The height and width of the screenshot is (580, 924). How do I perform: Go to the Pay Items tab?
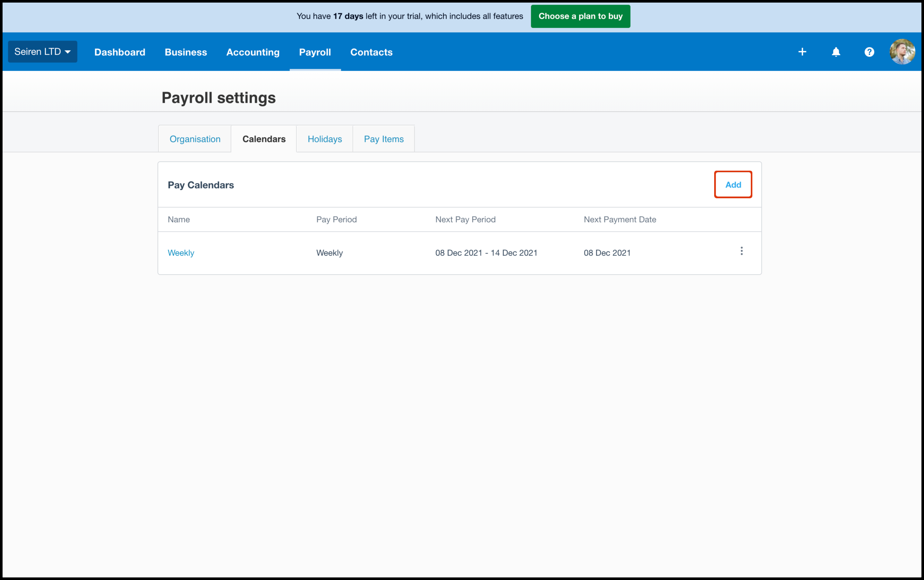tap(384, 139)
